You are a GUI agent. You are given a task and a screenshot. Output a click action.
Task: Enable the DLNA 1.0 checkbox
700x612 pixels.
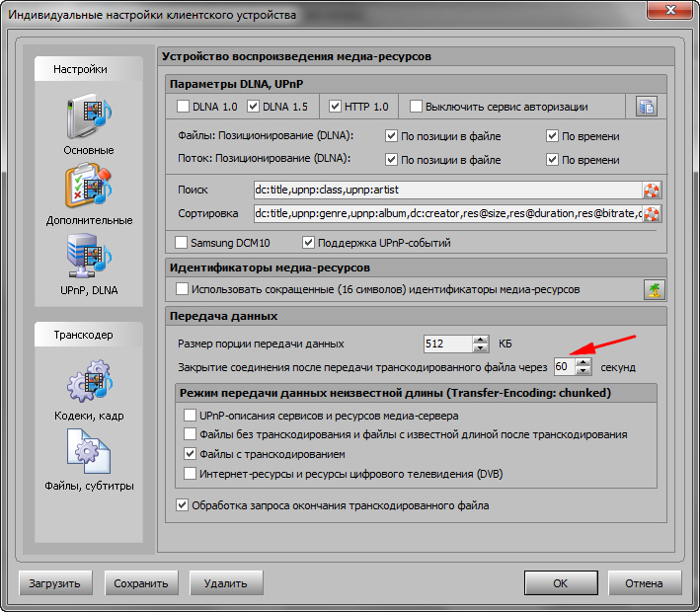tap(183, 107)
